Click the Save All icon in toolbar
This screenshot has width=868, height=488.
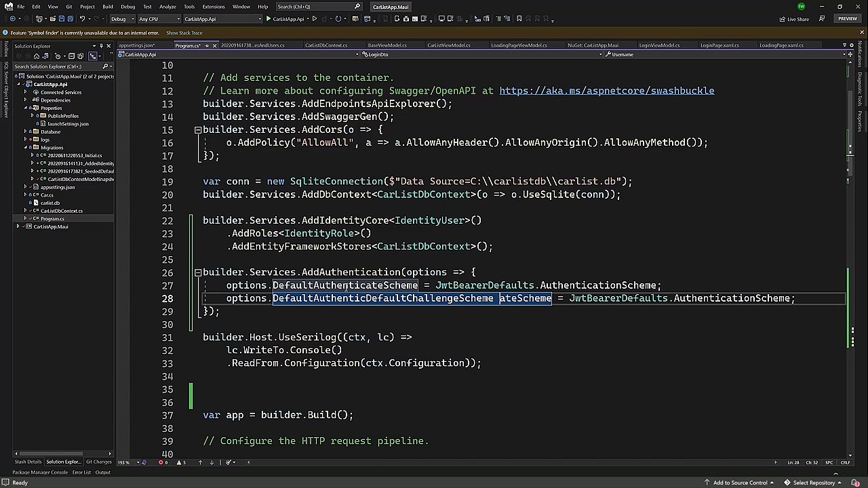(x=71, y=19)
